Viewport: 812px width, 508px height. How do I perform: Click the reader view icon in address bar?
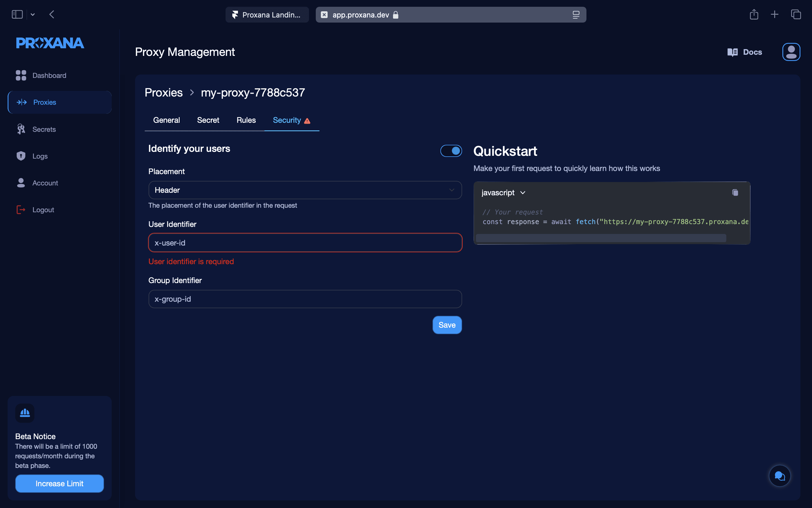(x=576, y=15)
